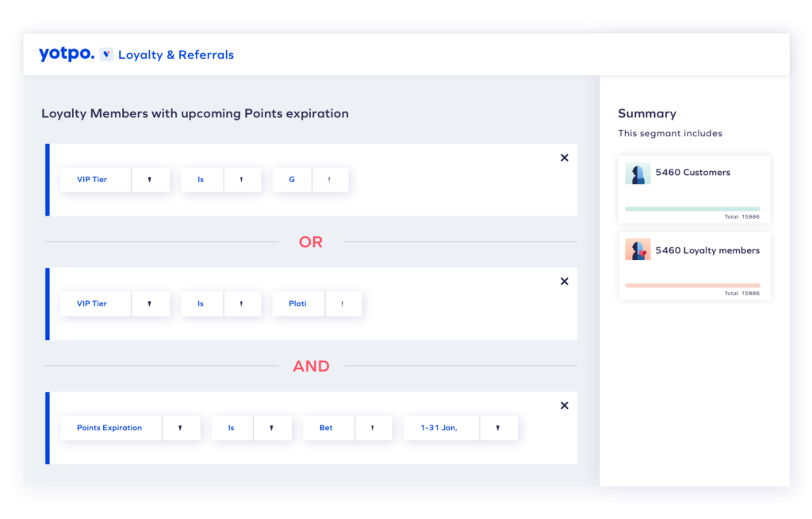Click the Customers avatar icon in the Summary panel
812x519 pixels.
pos(638,173)
